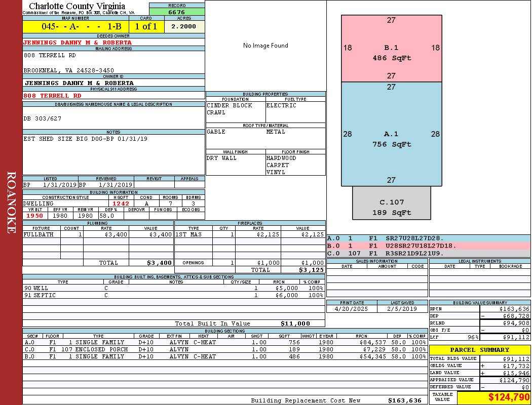
Task: Click the red H SQFT value 1242
Action: coord(121,204)
